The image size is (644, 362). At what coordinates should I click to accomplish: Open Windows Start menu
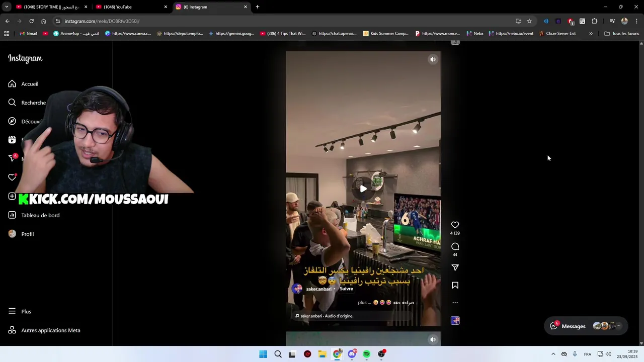[x=263, y=354]
